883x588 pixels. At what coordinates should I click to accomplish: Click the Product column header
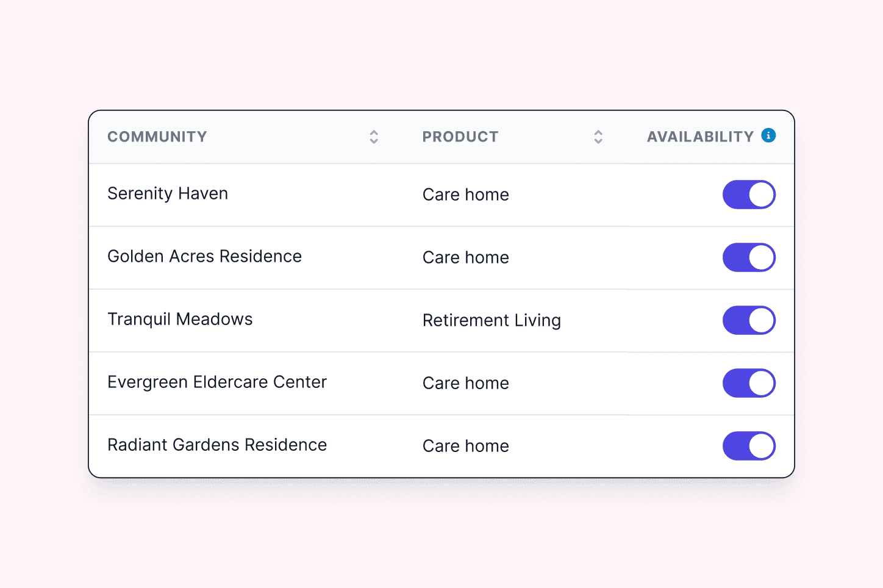[x=460, y=137]
